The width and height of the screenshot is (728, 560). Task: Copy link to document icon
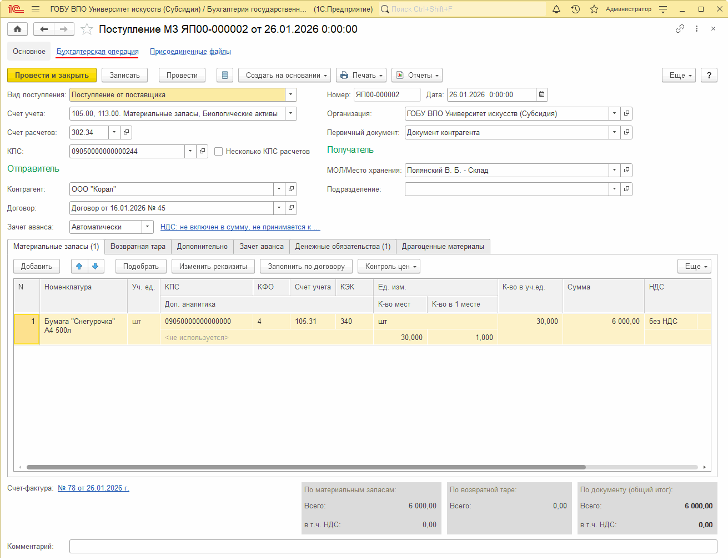click(680, 29)
